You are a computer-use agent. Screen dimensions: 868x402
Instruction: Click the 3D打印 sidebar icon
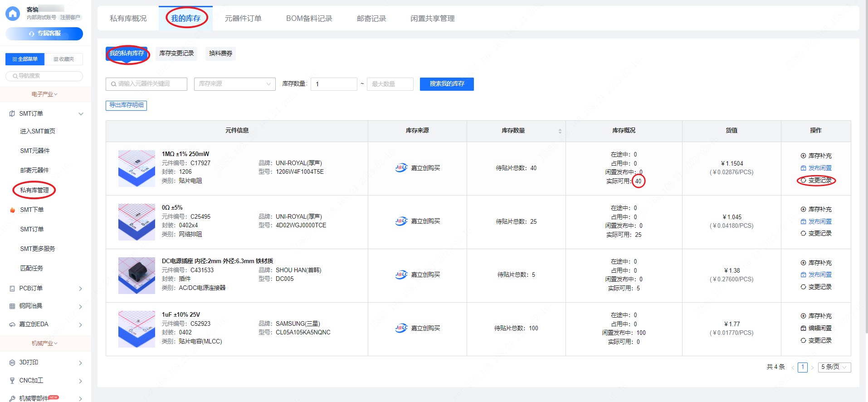(x=12, y=363)
